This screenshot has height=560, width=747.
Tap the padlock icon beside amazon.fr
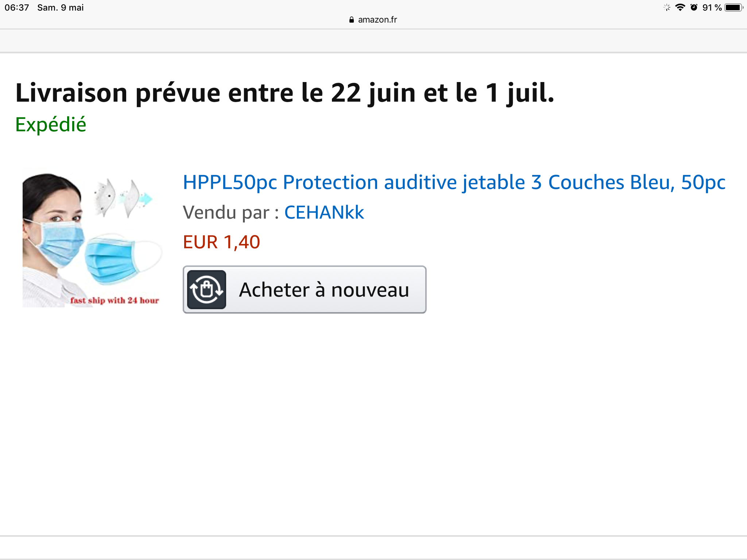tap(351, 20)
